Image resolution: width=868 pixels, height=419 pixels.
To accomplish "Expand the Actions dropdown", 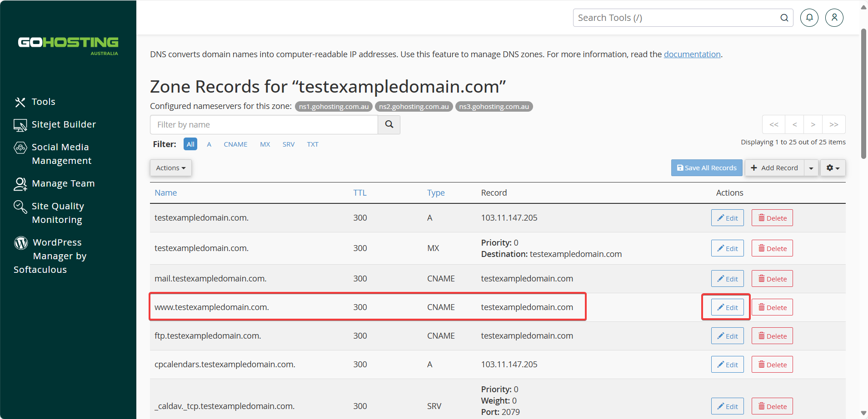I will tap(171, 168).
